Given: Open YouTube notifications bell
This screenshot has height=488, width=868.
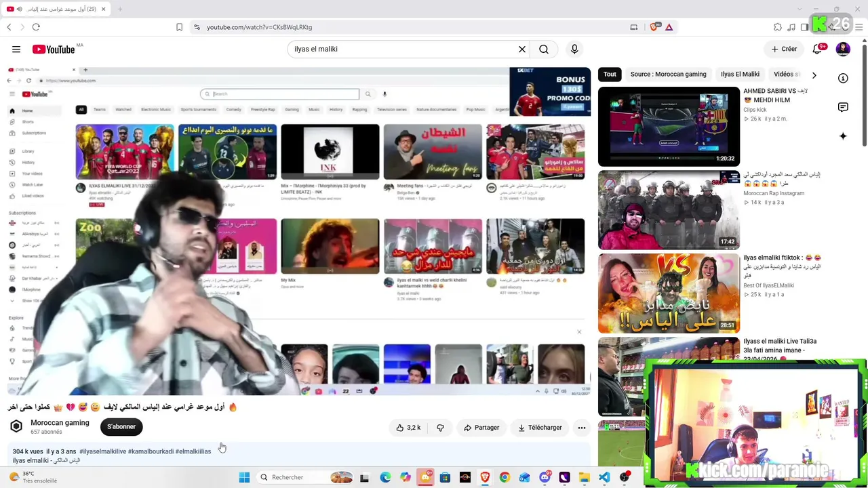Looking at the screenshot, I should click(817, 49).
